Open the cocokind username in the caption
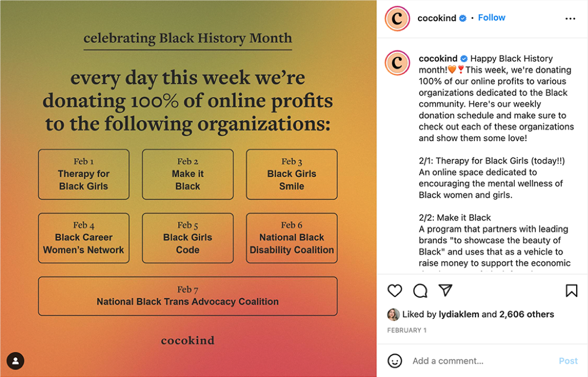This screenshot has width=588, height=377. pos(438,58)
